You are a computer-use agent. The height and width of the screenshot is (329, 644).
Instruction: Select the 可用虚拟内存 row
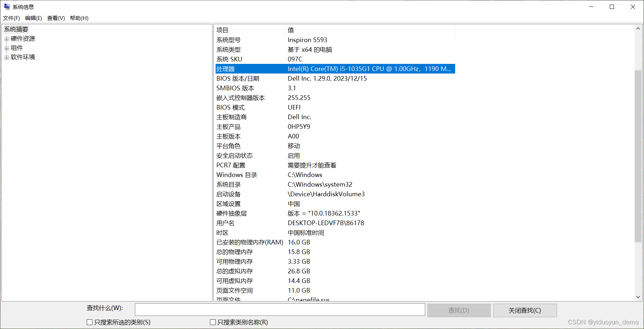335,281
